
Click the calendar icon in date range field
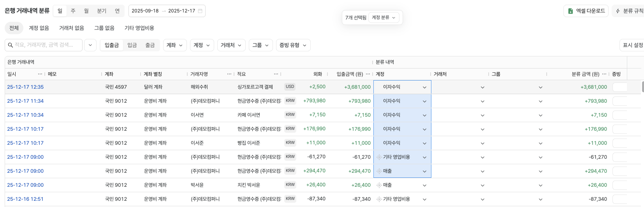[x=200, y=11]
